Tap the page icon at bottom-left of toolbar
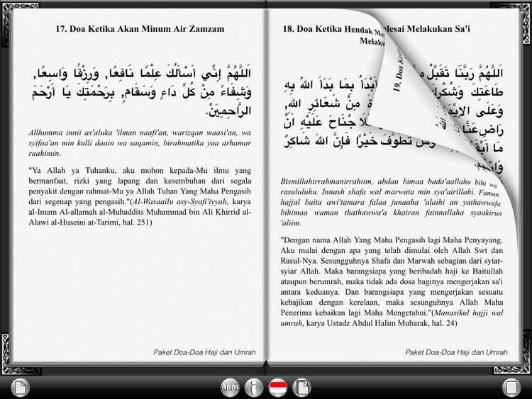 coord(21,387)
